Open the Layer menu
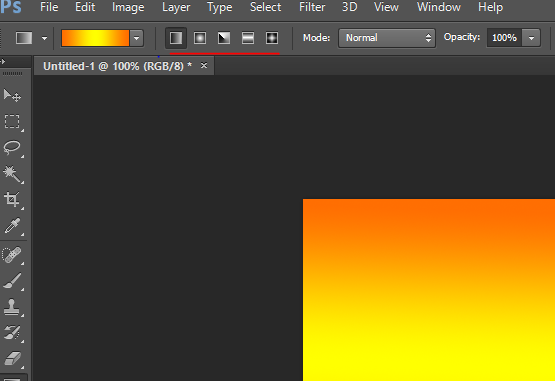555x381 pixels. (176, 7)
